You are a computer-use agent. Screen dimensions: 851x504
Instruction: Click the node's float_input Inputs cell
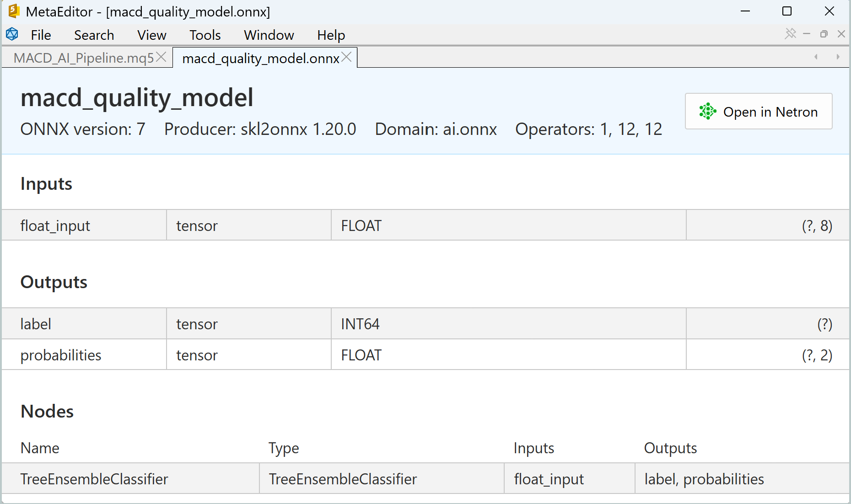pos(570,479)
